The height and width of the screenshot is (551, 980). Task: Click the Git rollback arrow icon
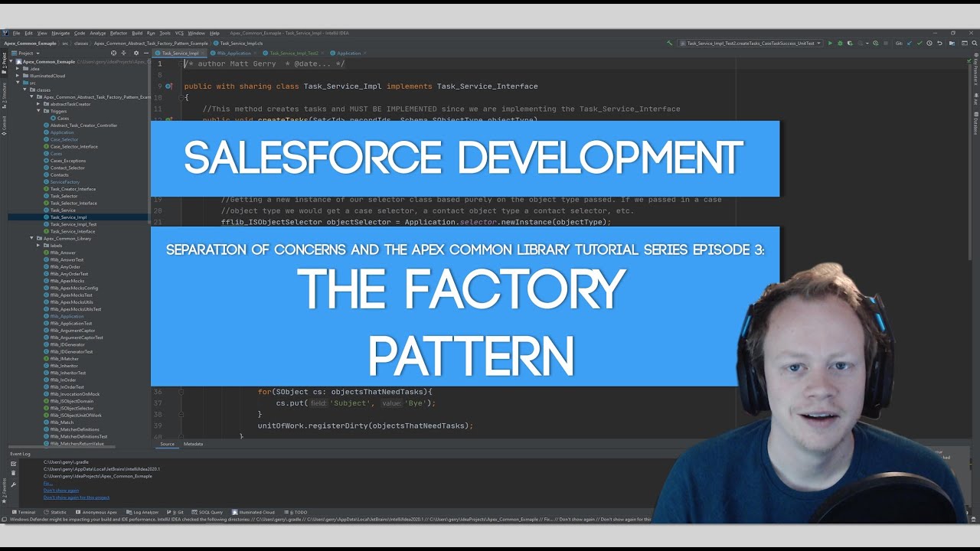(939, 44)
